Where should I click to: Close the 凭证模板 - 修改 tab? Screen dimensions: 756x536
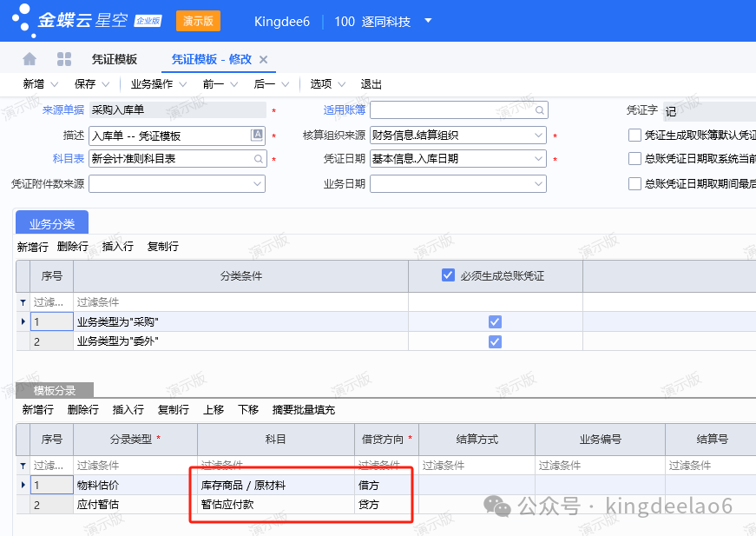pos(264,59)
